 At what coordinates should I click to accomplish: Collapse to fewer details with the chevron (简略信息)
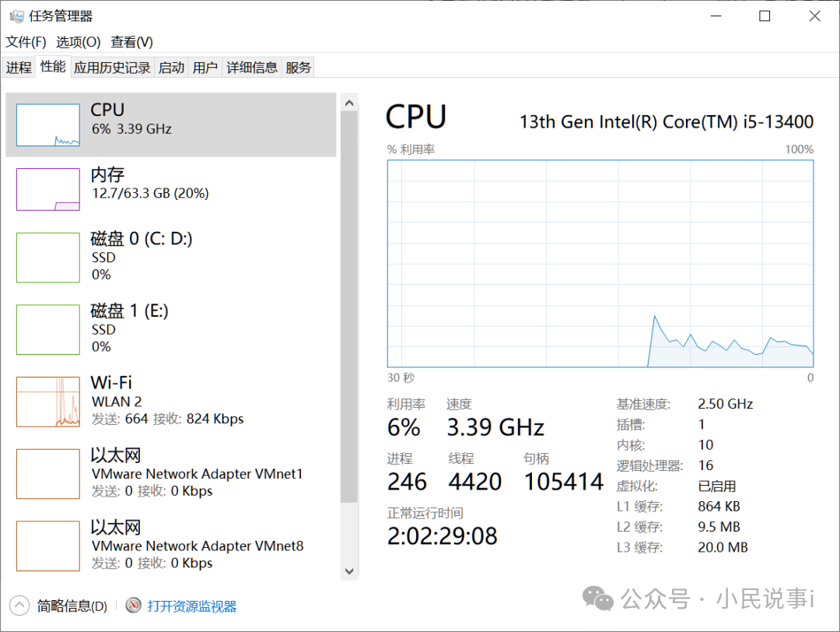click(x=19, y=606)
